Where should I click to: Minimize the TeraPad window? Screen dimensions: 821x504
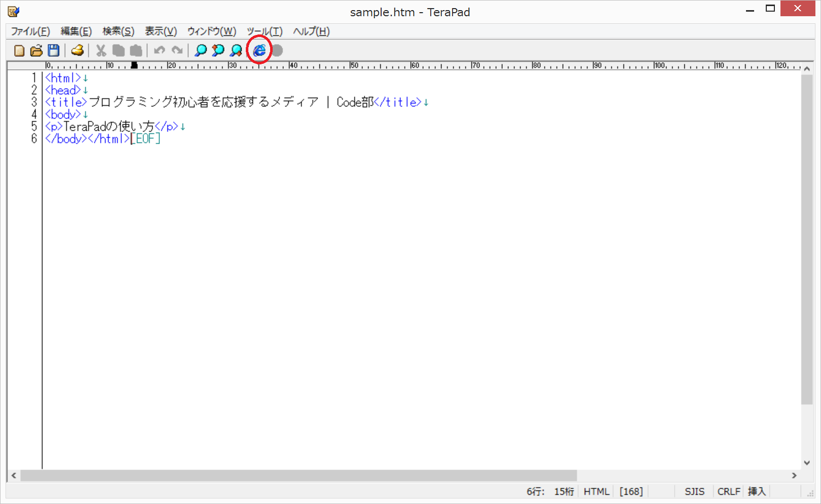coord(750,9)
